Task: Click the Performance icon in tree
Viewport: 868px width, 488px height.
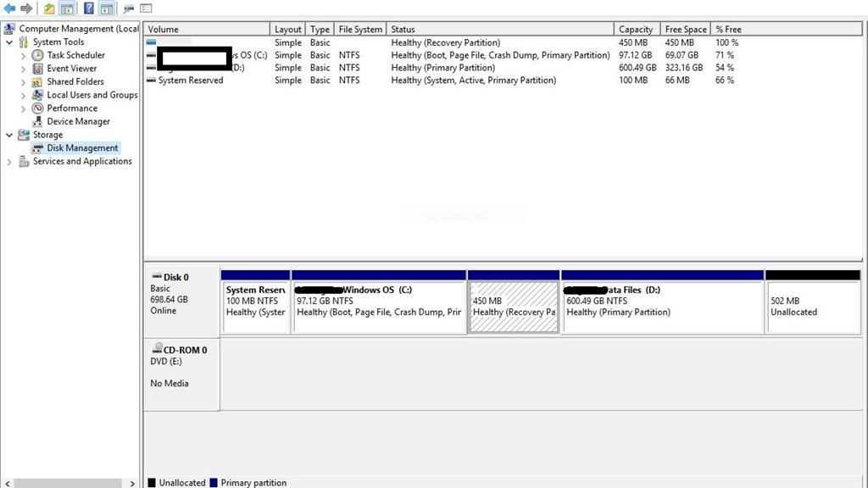Action: point(37,108)
